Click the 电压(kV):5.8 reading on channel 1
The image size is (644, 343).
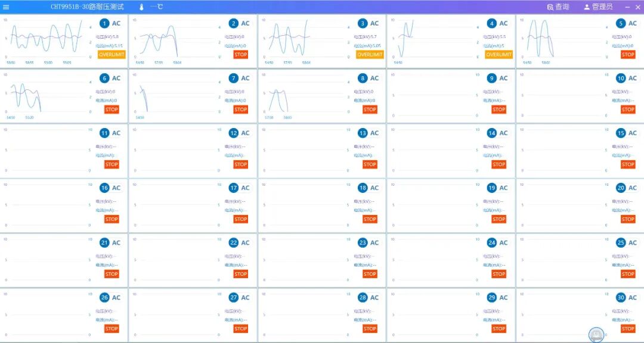[x=107, y=36]
